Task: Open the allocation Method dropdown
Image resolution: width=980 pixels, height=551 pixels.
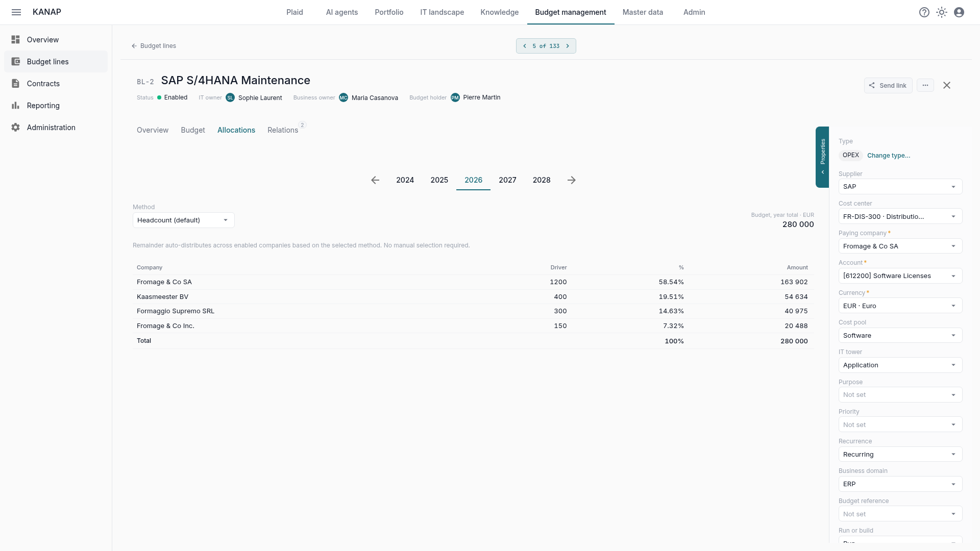Action: click(x=184, y=220)
